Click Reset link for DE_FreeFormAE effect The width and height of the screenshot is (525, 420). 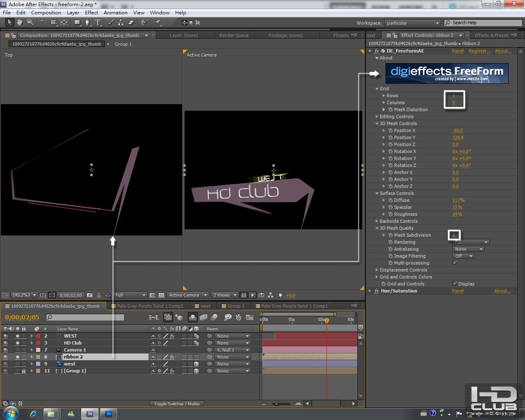[x=458, y=51]
